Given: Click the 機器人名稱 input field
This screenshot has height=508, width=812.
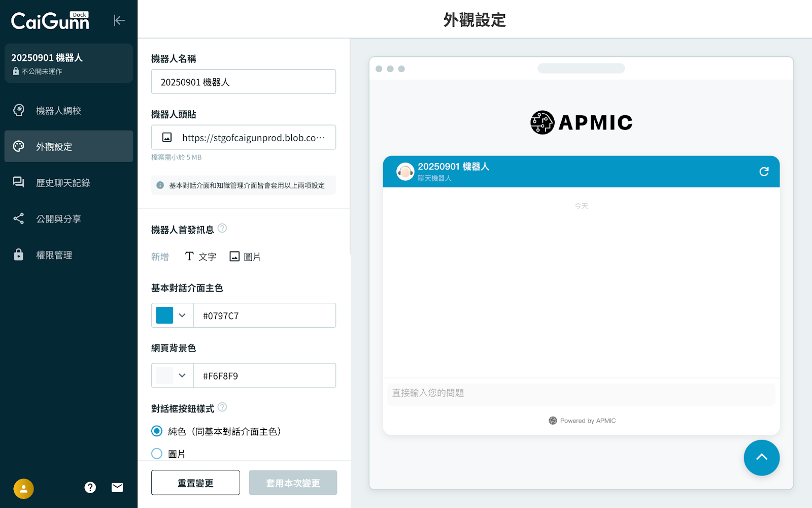Looking at the screenshot, I should point(244,82).
